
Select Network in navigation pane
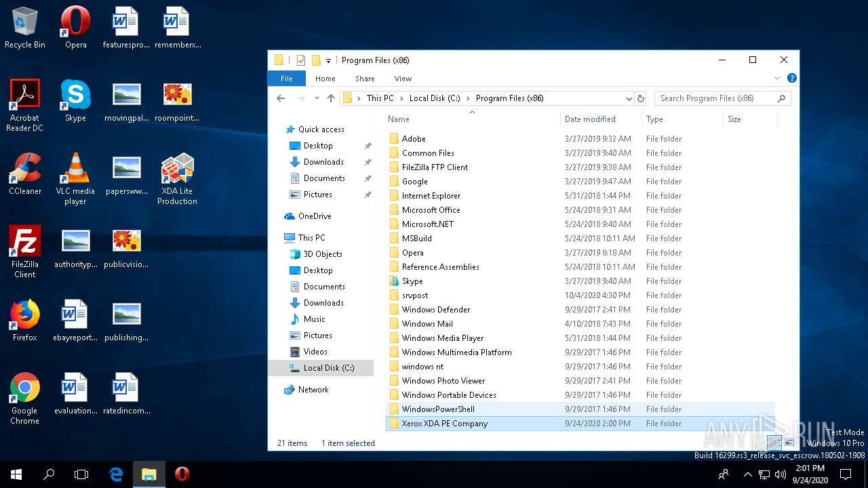click(x=313, y=390)
